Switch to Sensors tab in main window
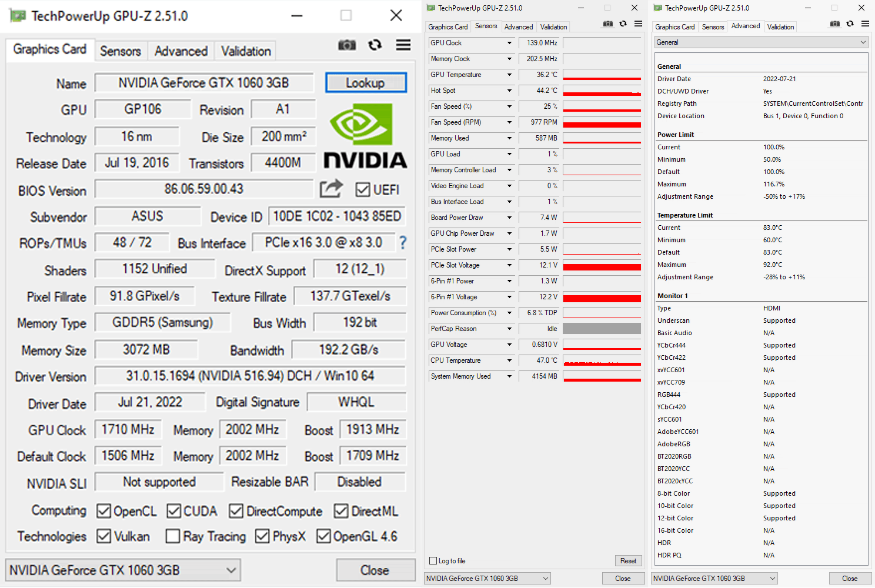 tap(121, 51)
